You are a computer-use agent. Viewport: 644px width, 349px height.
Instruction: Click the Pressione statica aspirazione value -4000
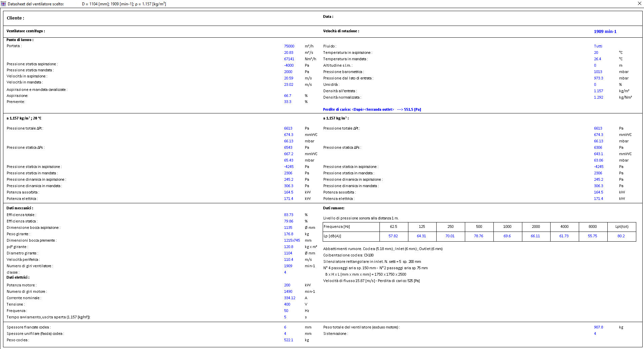coord(288,65)
